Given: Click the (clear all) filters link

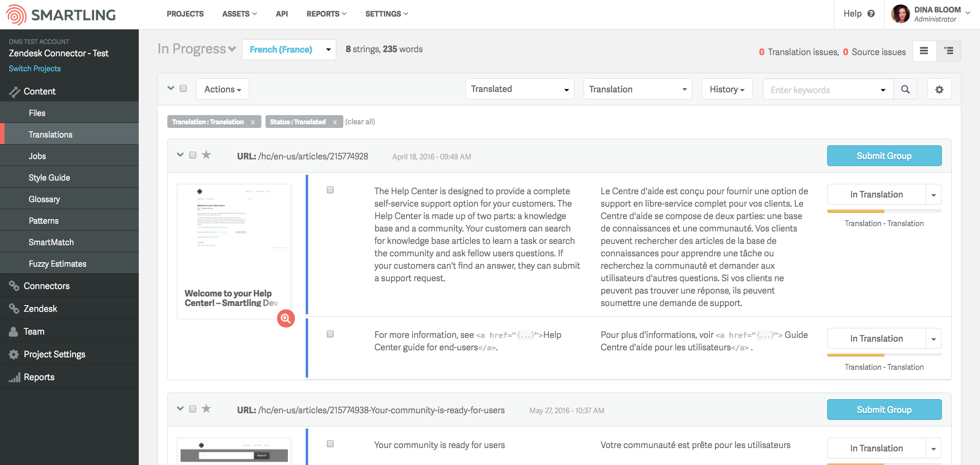Looking at the screenshot, I should (x=360, y=122).
